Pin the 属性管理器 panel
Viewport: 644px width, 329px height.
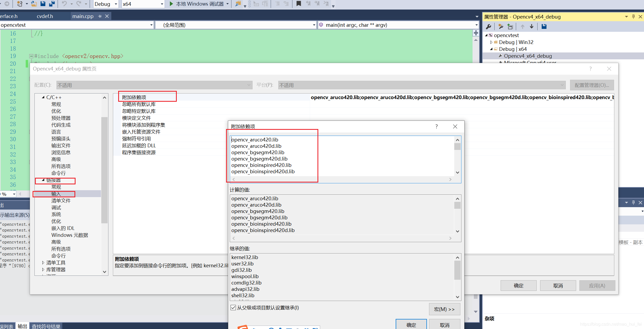(x=633, y=17)
